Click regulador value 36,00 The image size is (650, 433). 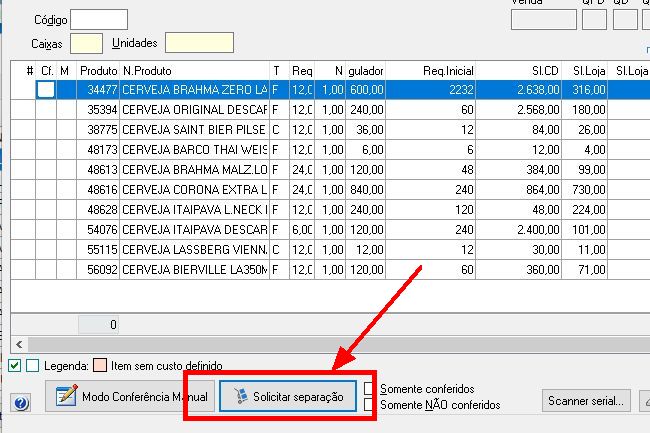(x=370, y=130)
